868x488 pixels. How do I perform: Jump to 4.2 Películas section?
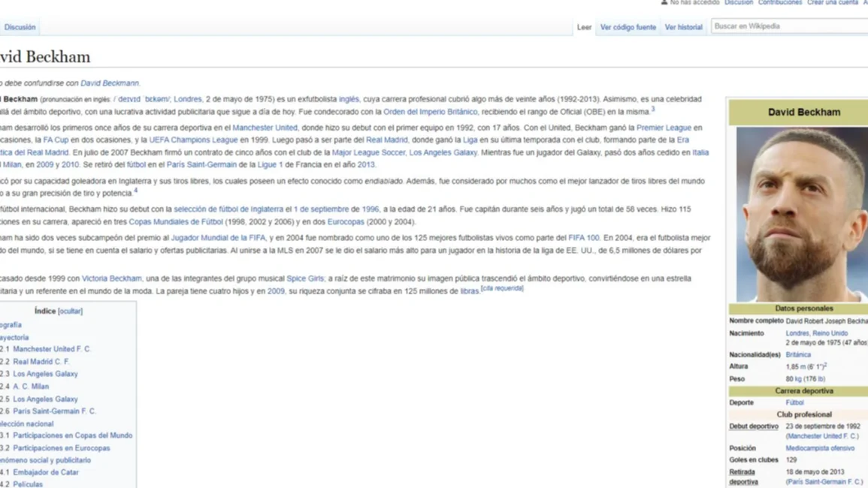28,484
